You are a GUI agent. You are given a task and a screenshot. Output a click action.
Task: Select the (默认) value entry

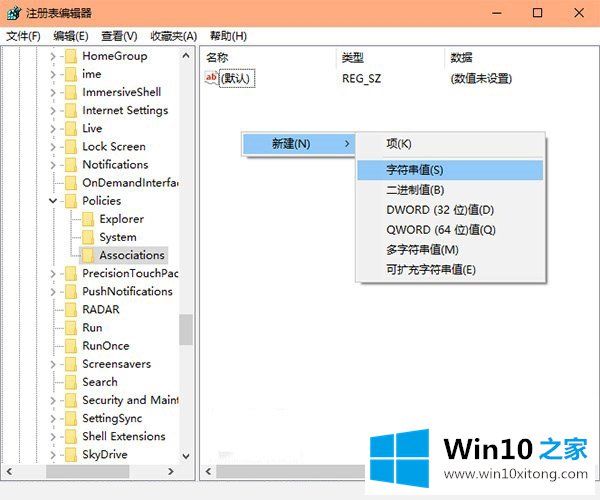click(x=236, y=78)
